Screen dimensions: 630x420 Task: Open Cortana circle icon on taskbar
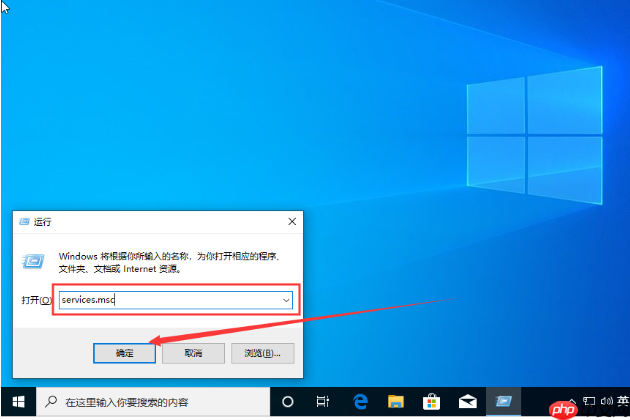[x=288, y=402]
